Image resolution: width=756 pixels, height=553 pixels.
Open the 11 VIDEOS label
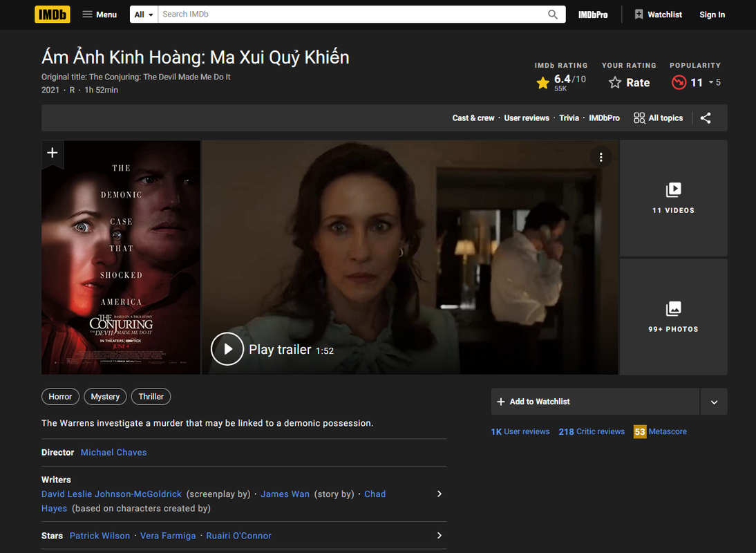click(x=673, y=211)
